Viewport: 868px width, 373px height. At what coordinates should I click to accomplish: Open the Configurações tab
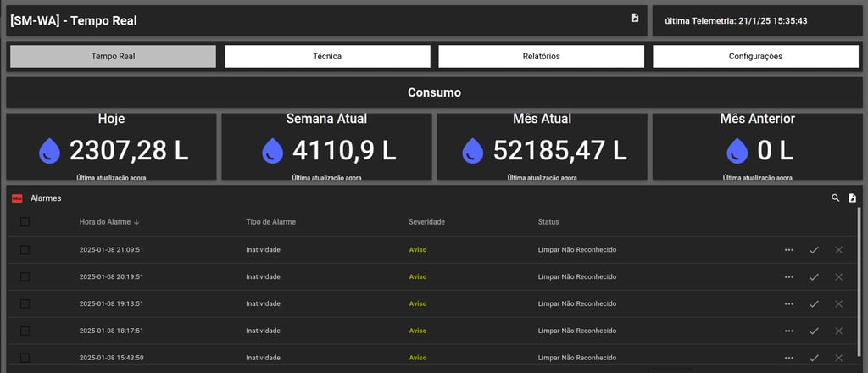755,57
